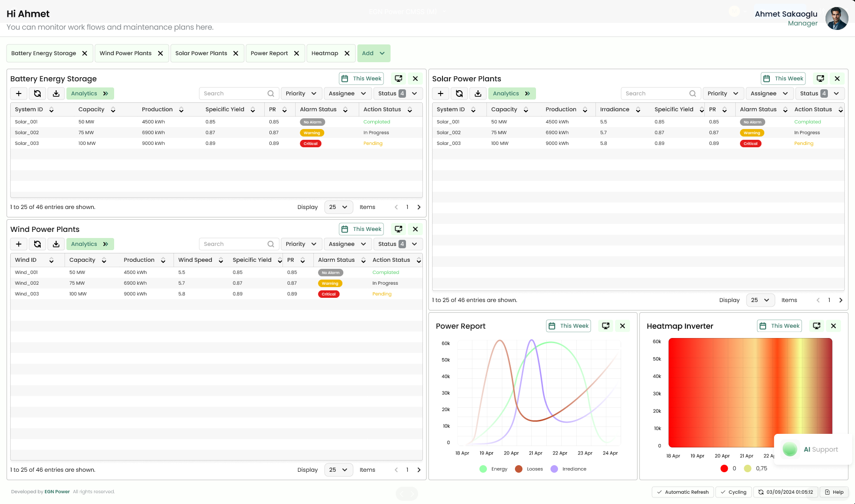Click the Help button
The image size is (855, 504).
[x=834, y=492]
